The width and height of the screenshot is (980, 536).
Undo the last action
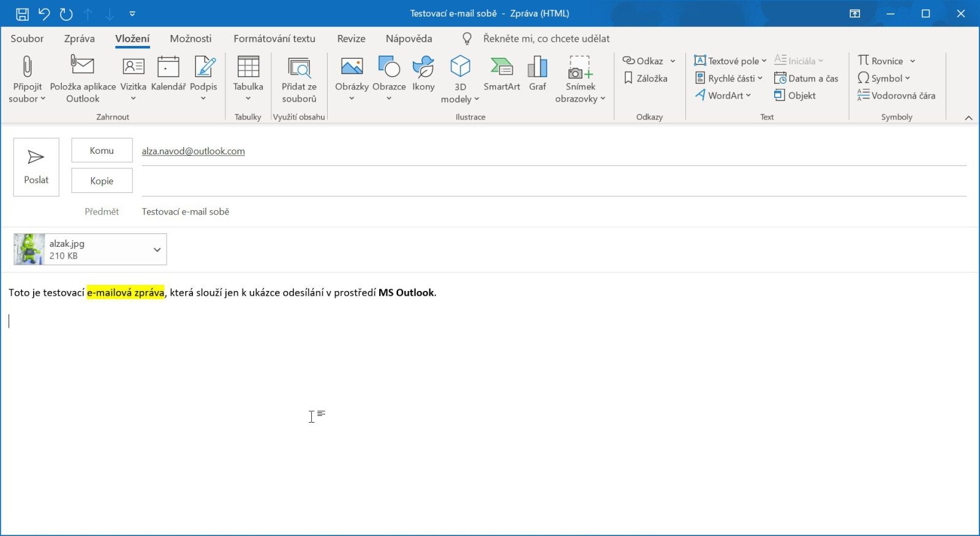point(44,13)
